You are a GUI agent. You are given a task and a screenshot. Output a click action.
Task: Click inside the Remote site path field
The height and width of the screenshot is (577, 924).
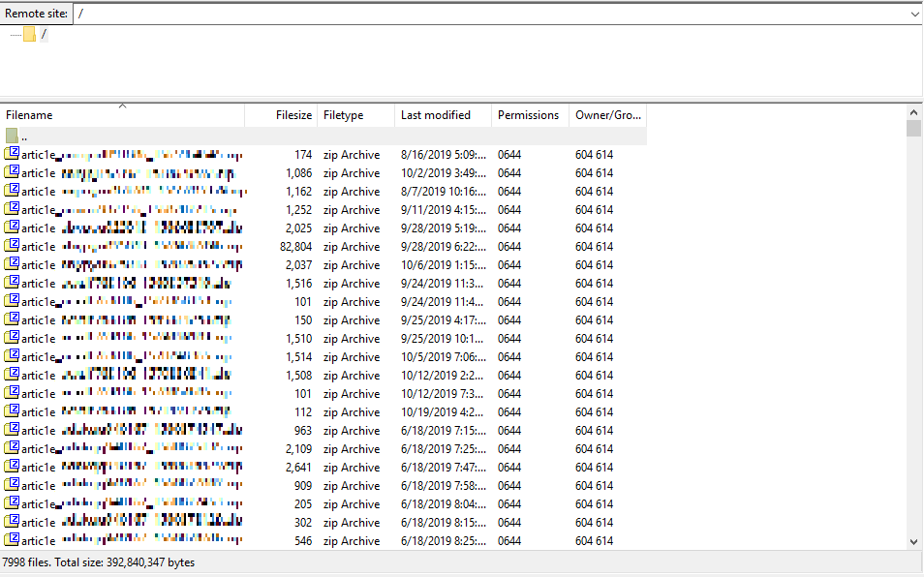tap(387, 13)
